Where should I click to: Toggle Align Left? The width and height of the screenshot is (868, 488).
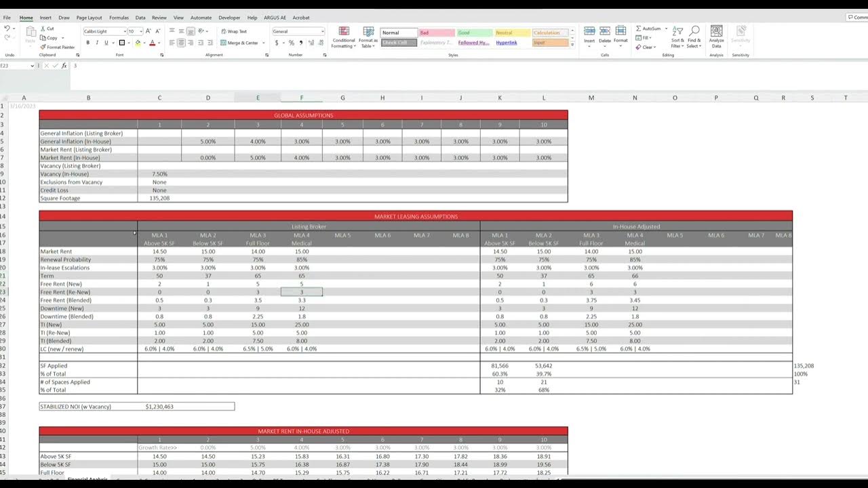click(x=172, y=43)
